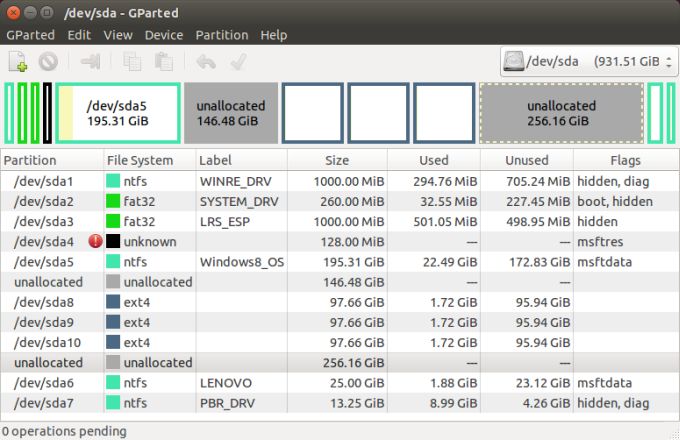The width and height of the screenshot is (680, 440).
Task: Click the black unknown filesystem color swatch
Action: click(x=114, y=241)
